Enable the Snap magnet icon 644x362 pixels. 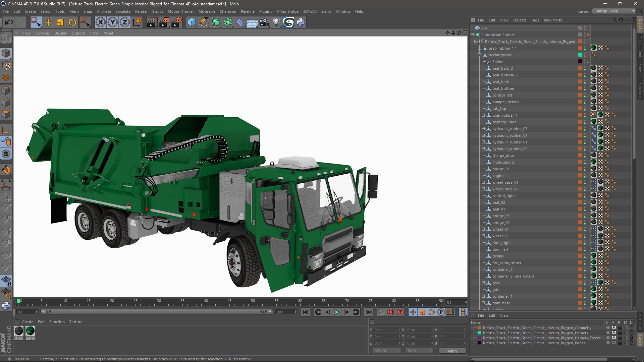pos(6,170)
